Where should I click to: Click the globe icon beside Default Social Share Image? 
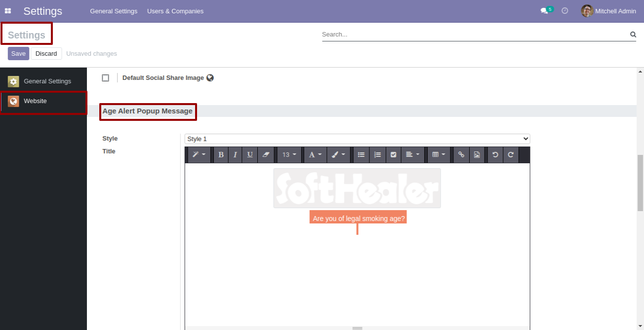click(210, 78)
